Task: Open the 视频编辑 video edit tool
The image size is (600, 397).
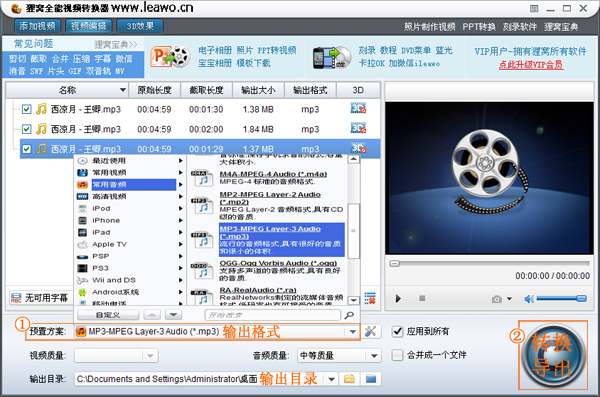Action: [x=88, y=26]
